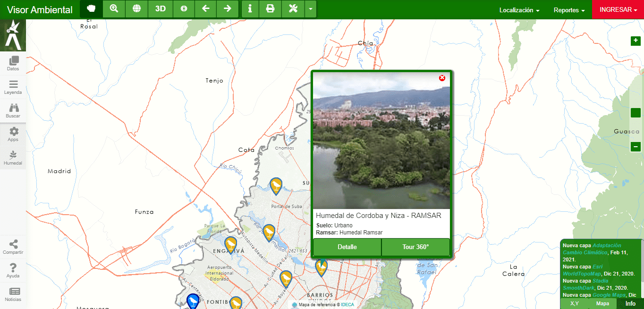Screen dimensions: 644x309
Task: Toggle the layer swipe circle tool
Action: click(x=184, y=9)
